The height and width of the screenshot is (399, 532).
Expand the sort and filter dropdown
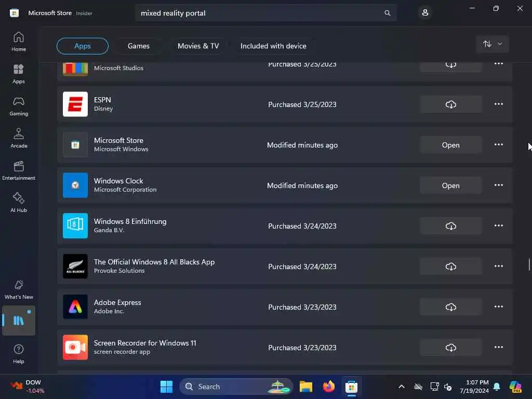tap(493, 44)
